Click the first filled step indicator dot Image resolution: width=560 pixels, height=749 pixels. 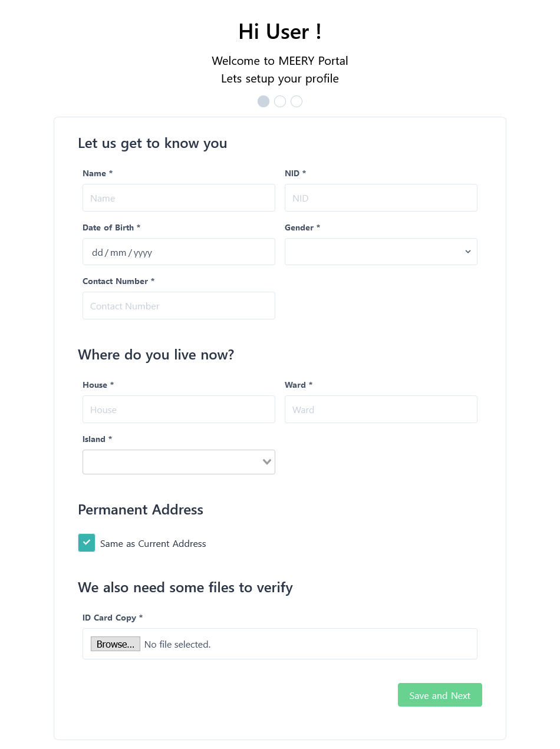[x=263, y=101]
